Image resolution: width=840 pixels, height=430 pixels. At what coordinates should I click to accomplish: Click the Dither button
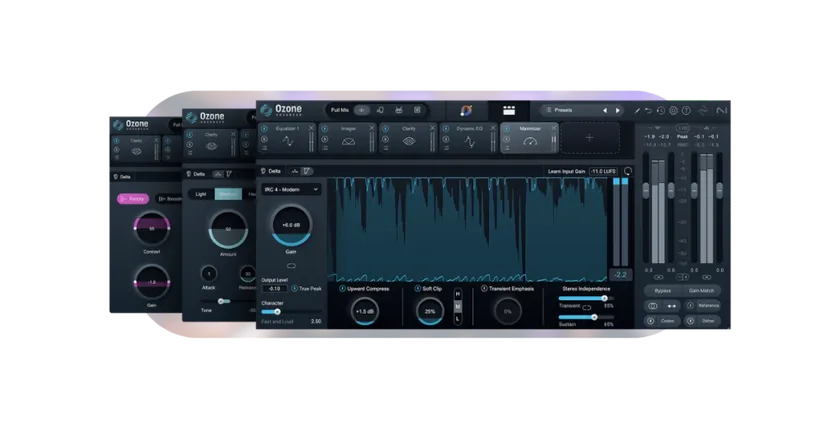click(x=709, y=321)
